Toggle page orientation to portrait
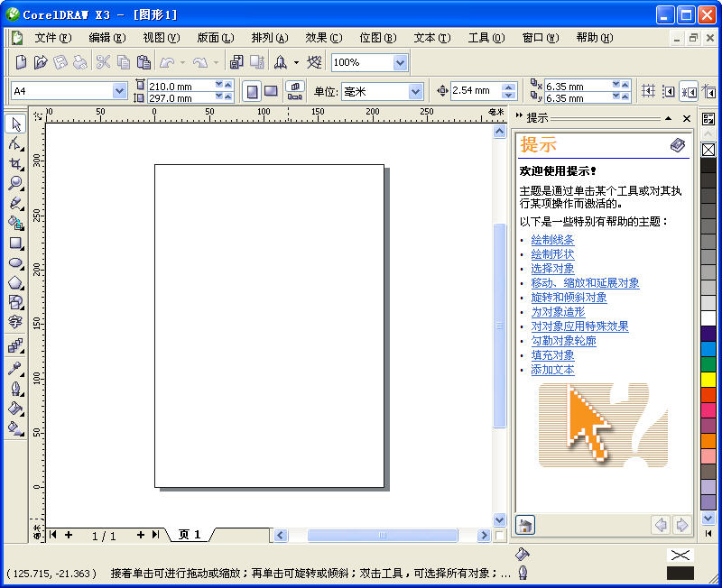 pyautogui.click(x=250, y=89)
